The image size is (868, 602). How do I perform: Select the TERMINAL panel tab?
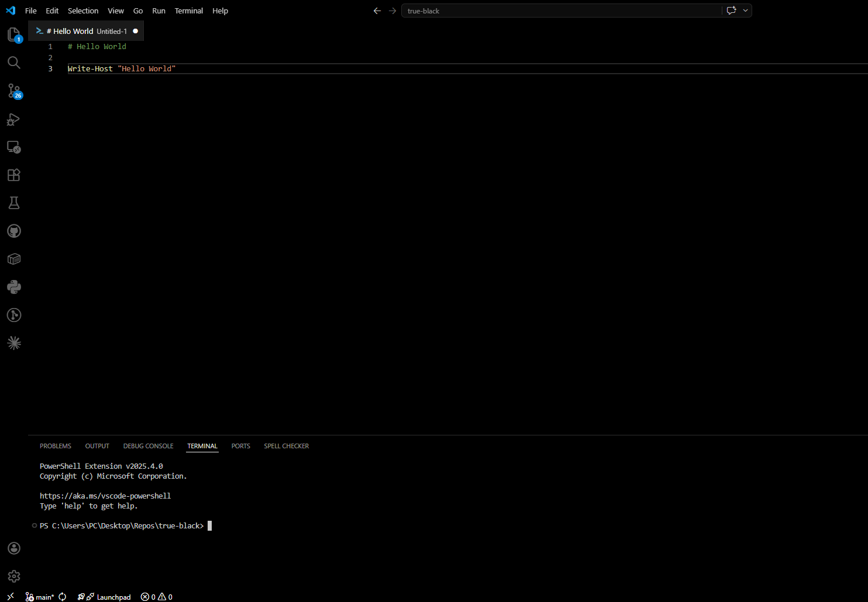[x=202, y=446]
